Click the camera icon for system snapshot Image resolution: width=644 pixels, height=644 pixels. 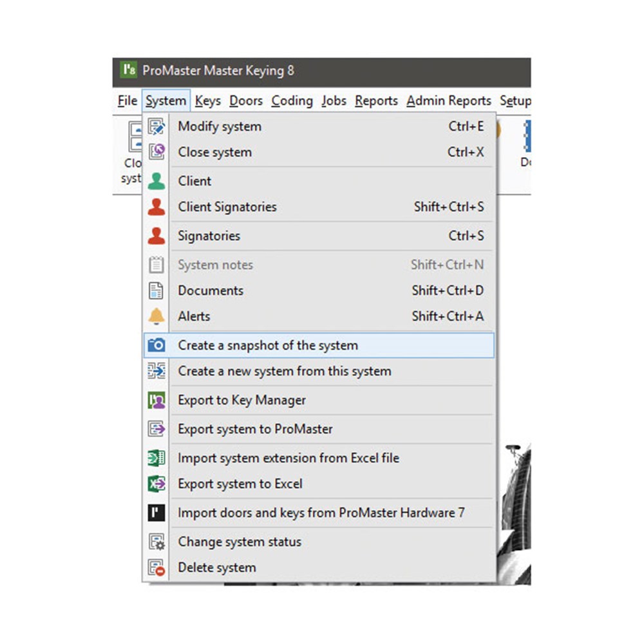(x=156, y=345)
